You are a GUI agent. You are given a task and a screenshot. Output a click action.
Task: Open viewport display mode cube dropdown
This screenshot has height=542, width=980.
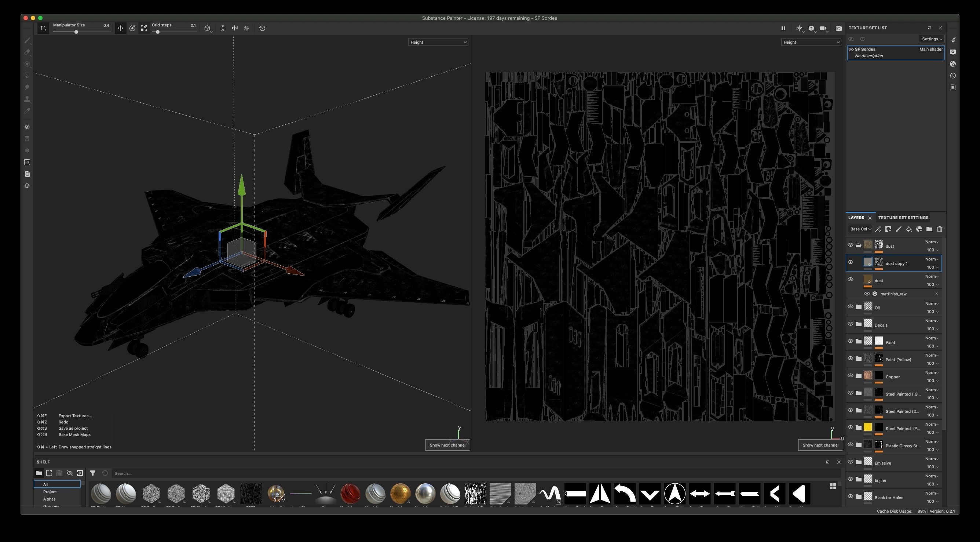click(x=812, y=29)
